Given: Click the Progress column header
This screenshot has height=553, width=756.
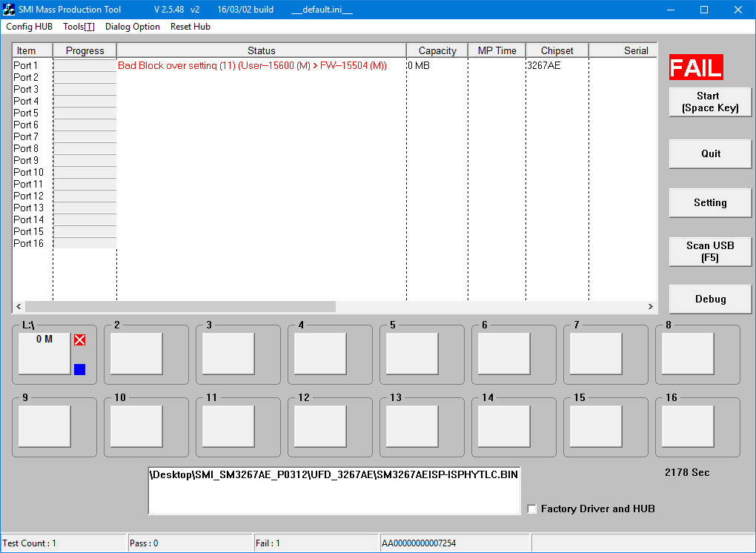Looking at the screenshot, I should 84,50.
